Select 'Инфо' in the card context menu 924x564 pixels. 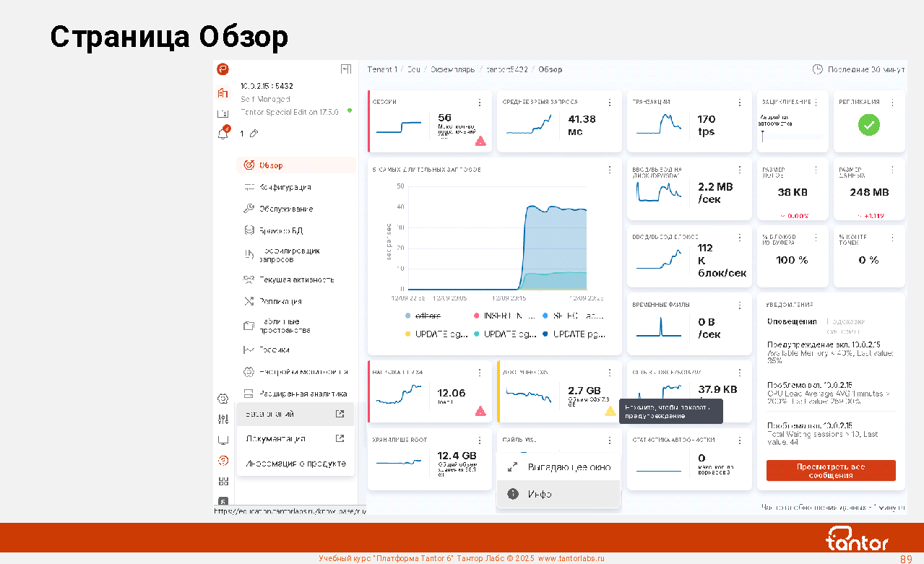540,494
